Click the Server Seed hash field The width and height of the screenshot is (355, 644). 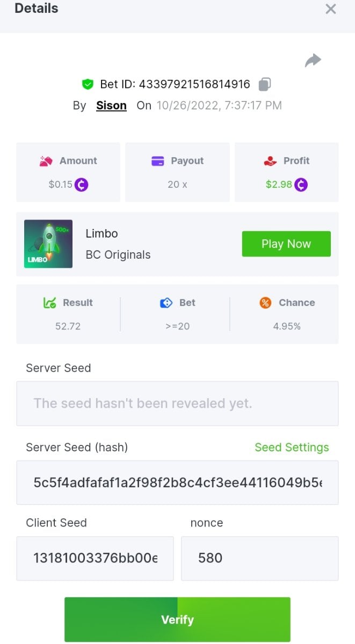tap(177, 482)
